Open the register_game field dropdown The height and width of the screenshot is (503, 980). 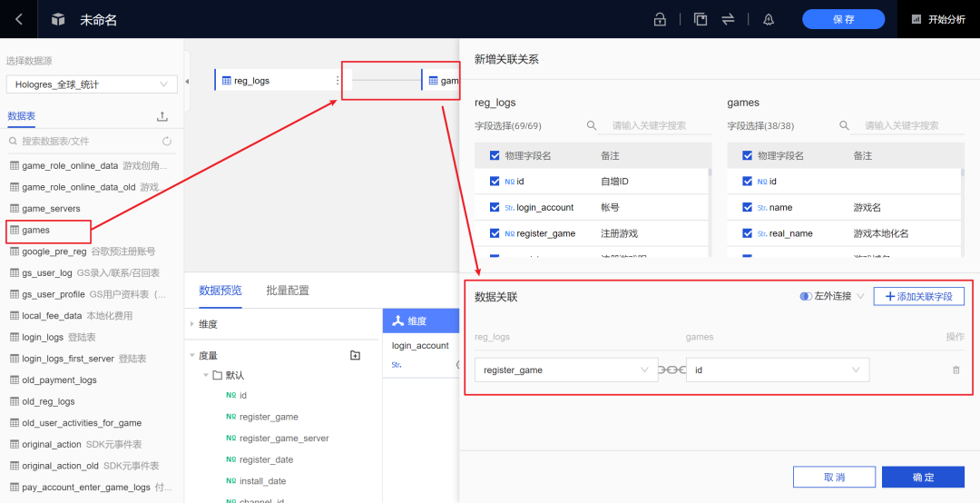pos(566,370)
